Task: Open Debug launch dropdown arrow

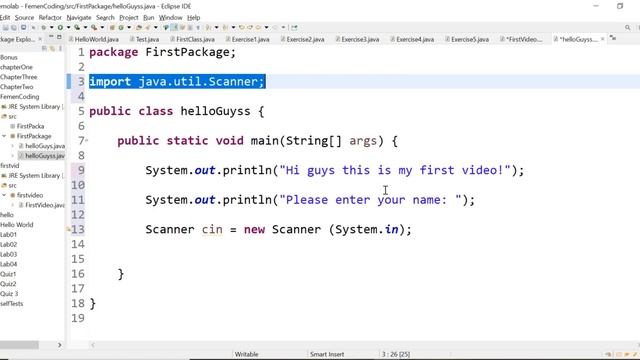Action: point(51,27)
